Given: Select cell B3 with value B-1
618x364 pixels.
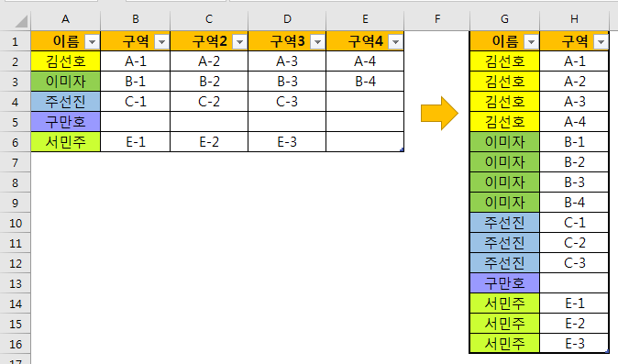Looking at the screenshot, I should click(x=135, y=82).
